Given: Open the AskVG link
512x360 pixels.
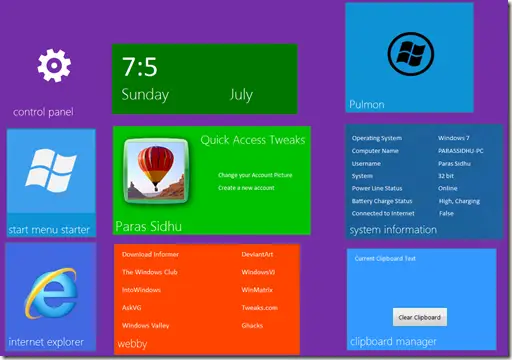Looking at the screenshot, I should click(131, 307).
